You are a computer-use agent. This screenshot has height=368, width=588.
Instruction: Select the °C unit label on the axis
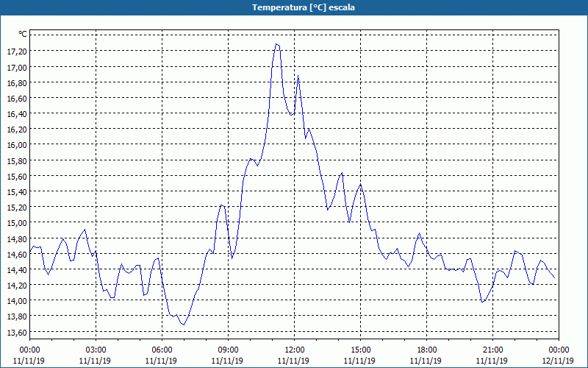23,34
